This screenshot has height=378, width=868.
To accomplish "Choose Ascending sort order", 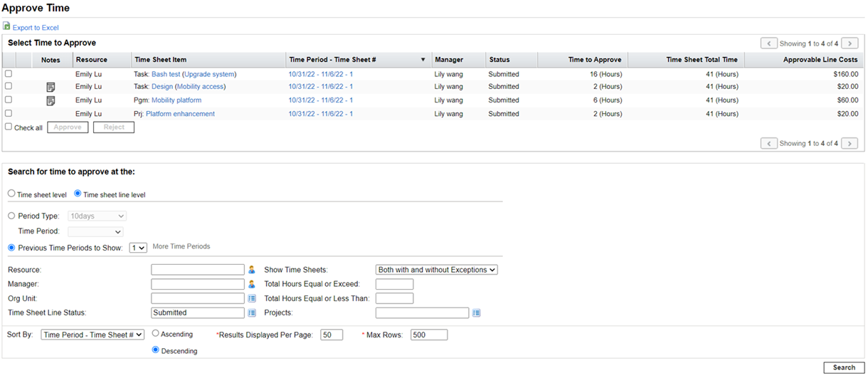I will (x=156, y=333).
